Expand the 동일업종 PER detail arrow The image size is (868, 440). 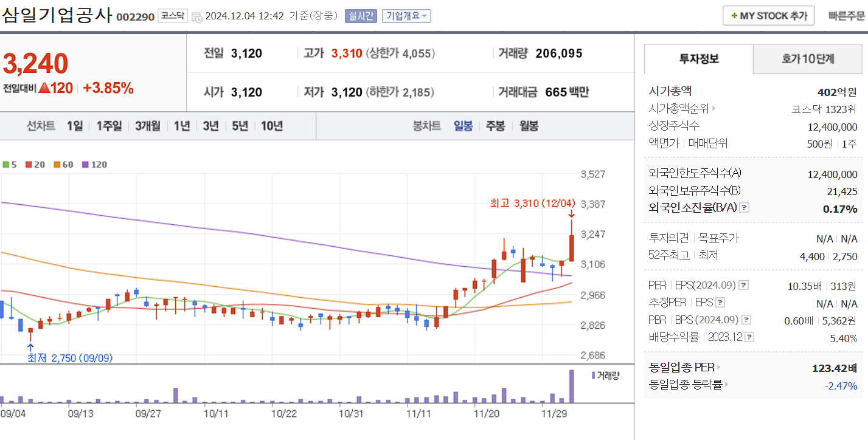(x=719, y=367)
